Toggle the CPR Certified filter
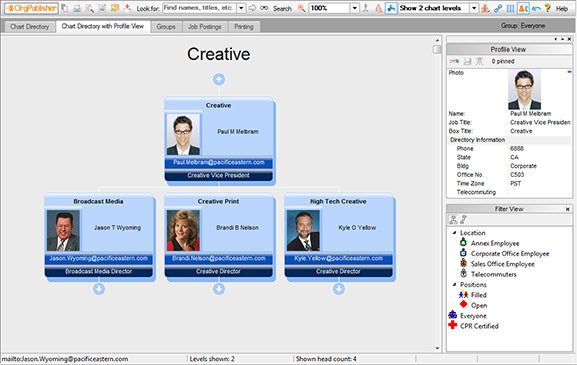The height and width of the screenshot is (365, 577). [479, 326]
